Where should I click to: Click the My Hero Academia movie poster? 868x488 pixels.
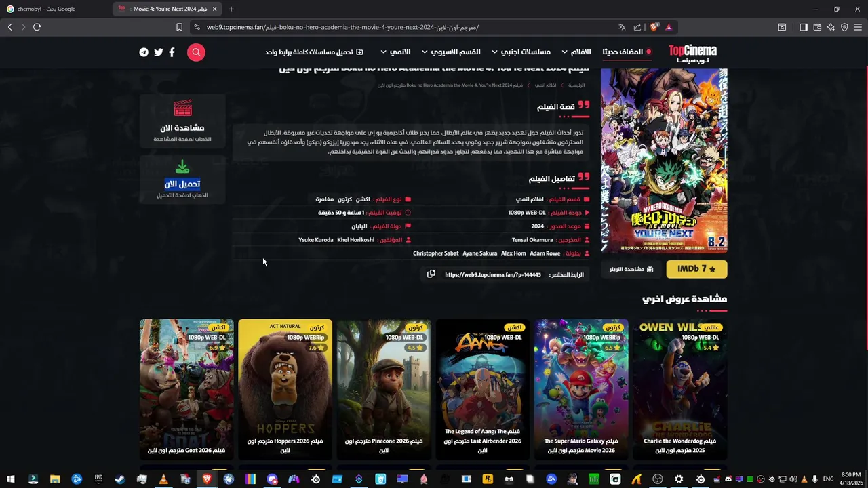tap(664, 161)
